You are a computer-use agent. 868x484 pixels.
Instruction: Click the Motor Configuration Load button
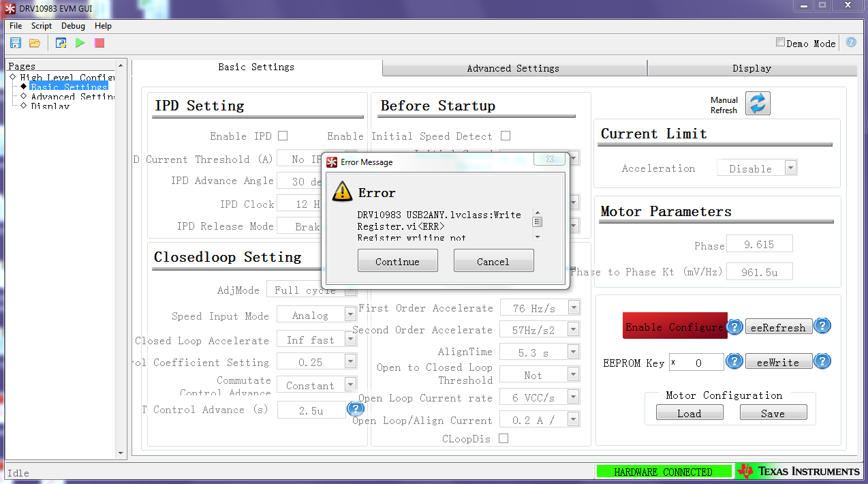click(689, 413)
